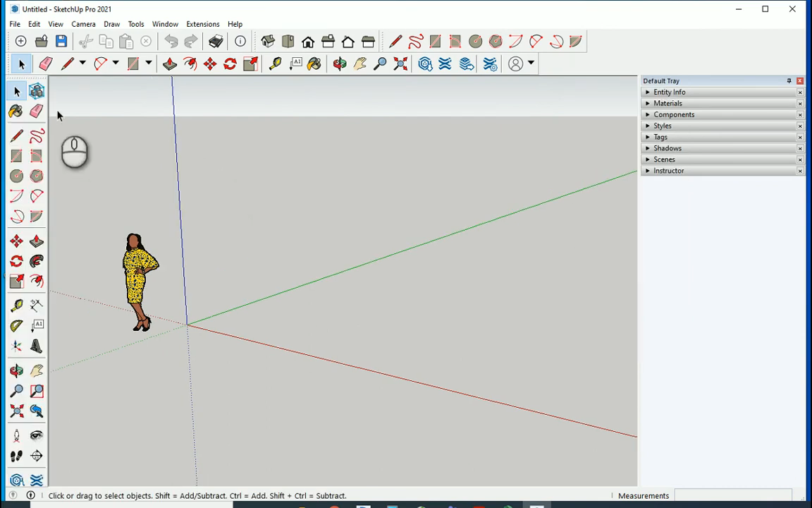Open Model Info with the info button
This screenshot has width=812, height=508.
tap(240, 41)
